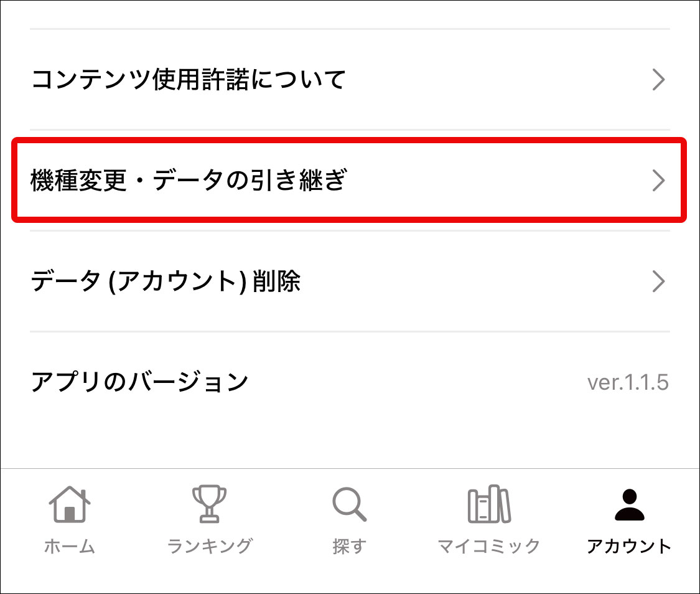Tap the Account person icon
The height and width of the screenshot is (594, 700).
pyautogui.click(x=630, y=505)
